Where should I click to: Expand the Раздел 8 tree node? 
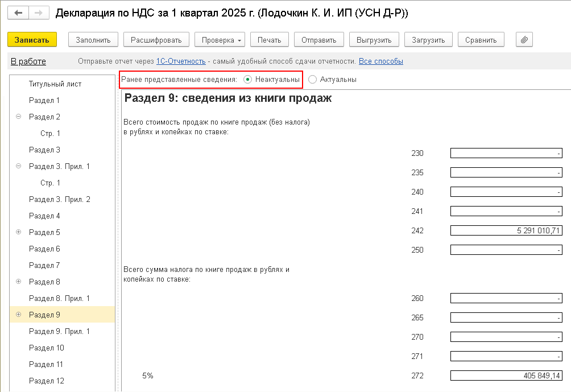pyautogui.click(x=19, y=282)
